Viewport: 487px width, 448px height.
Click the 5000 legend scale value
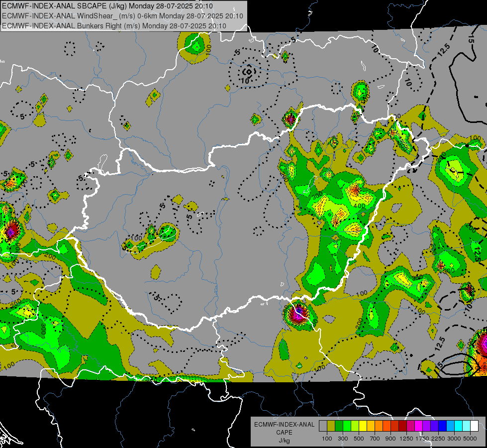470,439
